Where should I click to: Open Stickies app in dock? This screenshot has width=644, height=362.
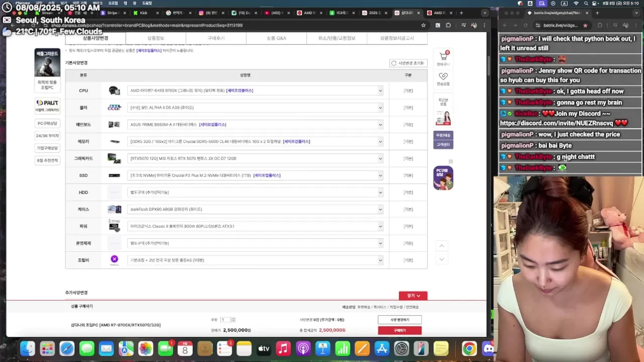441,348
